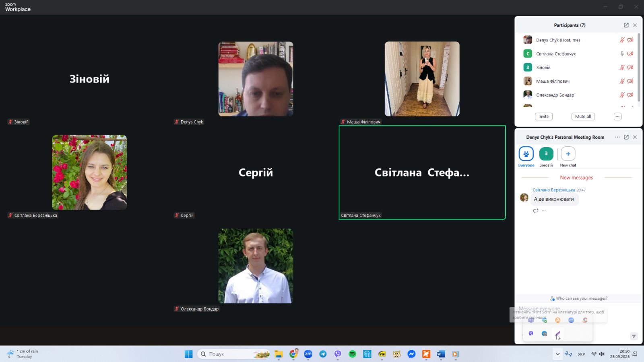Open Spotify from the taskbar
The image size is (644, 362).
352,354
